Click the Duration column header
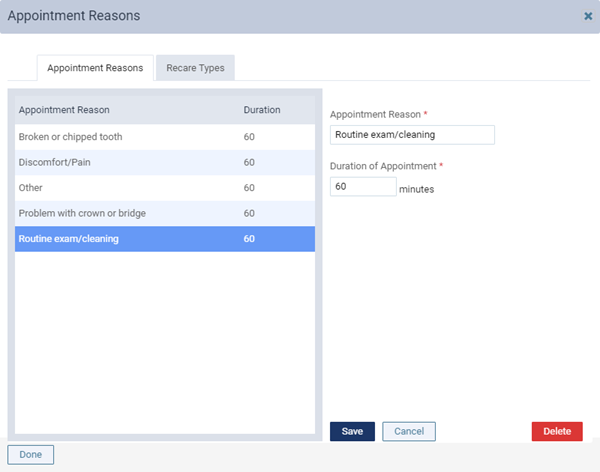 (262, 110)
